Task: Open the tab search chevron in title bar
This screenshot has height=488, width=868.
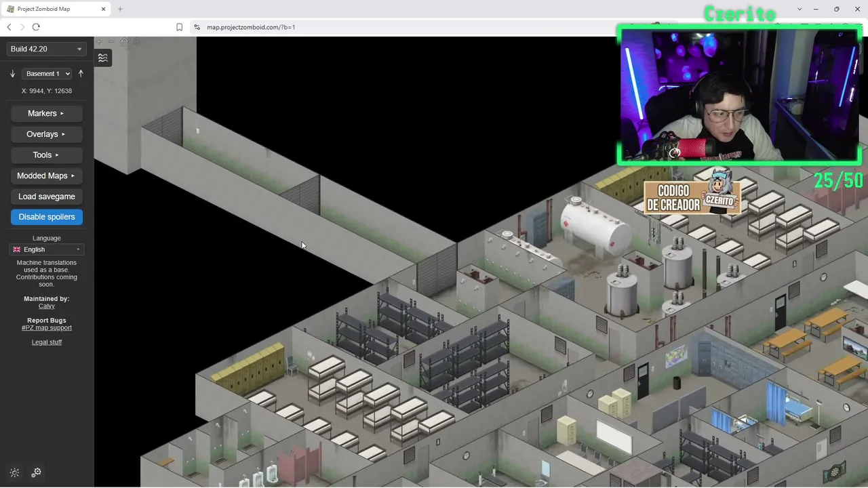Action: [800, 9]
